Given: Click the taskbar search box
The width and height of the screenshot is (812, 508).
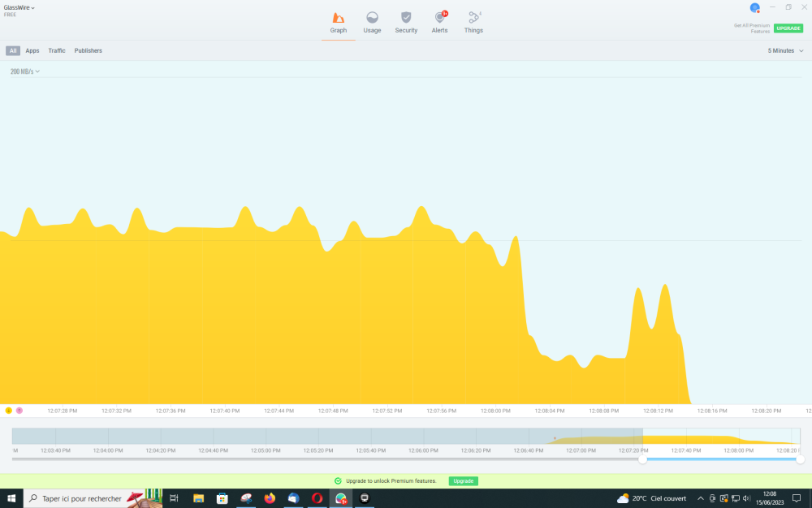Looking at the screenshot, I should [x=93, y=498].
